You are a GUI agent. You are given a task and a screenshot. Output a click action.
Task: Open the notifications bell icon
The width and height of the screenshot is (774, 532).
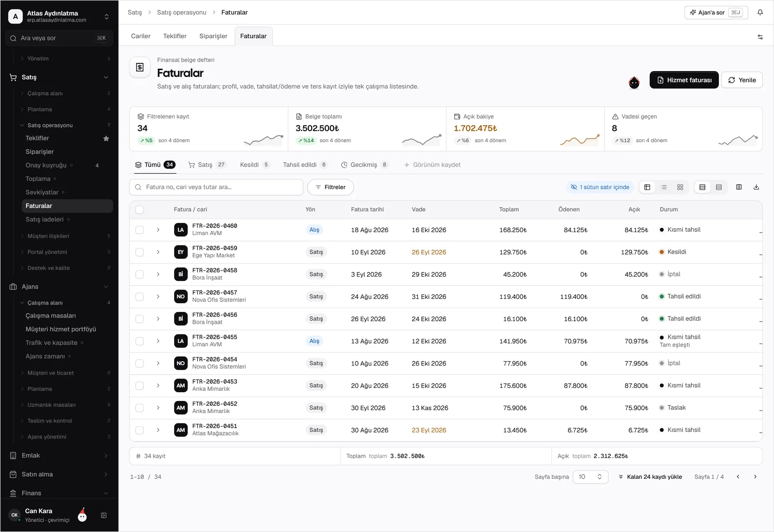(760, 13)
